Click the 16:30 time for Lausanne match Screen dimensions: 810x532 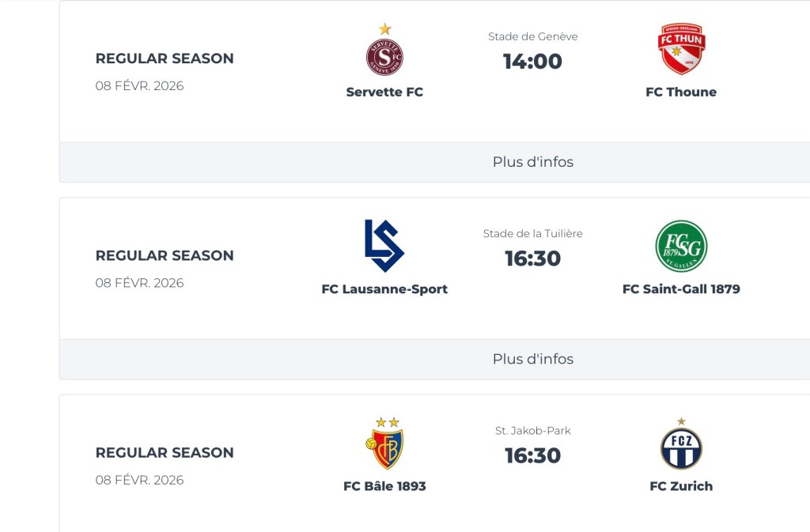click(532, 259)
